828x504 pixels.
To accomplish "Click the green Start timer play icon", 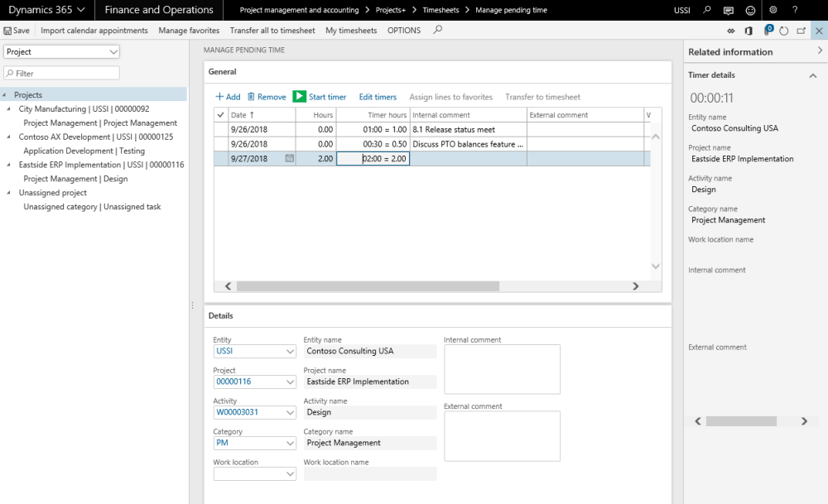I will tap(300, 96).
